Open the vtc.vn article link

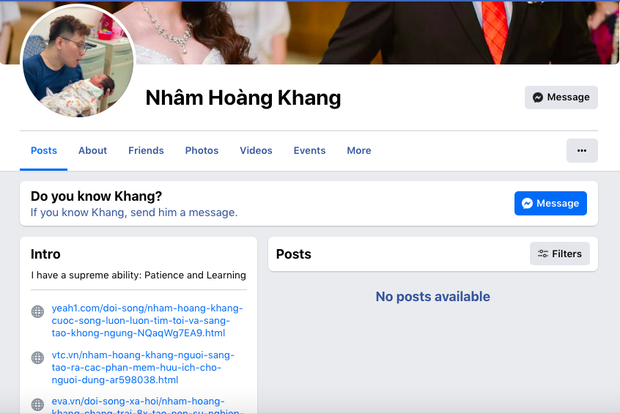coord(140,367)
